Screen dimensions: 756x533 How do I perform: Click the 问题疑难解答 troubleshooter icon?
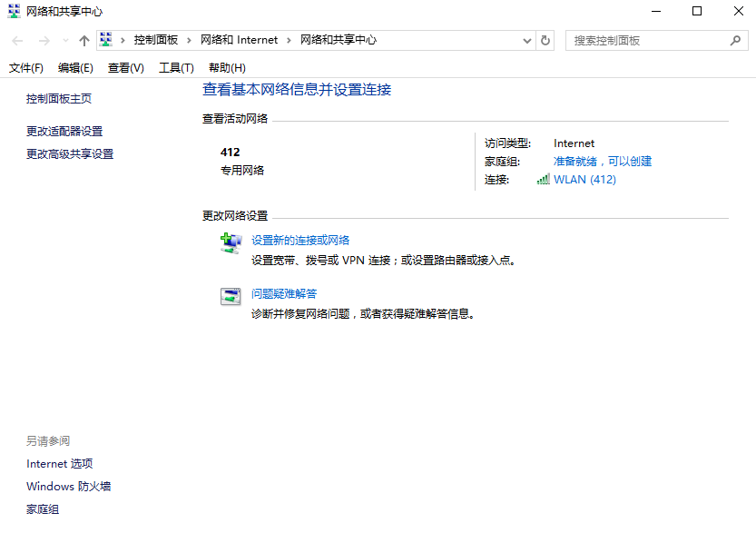[231, 296]
